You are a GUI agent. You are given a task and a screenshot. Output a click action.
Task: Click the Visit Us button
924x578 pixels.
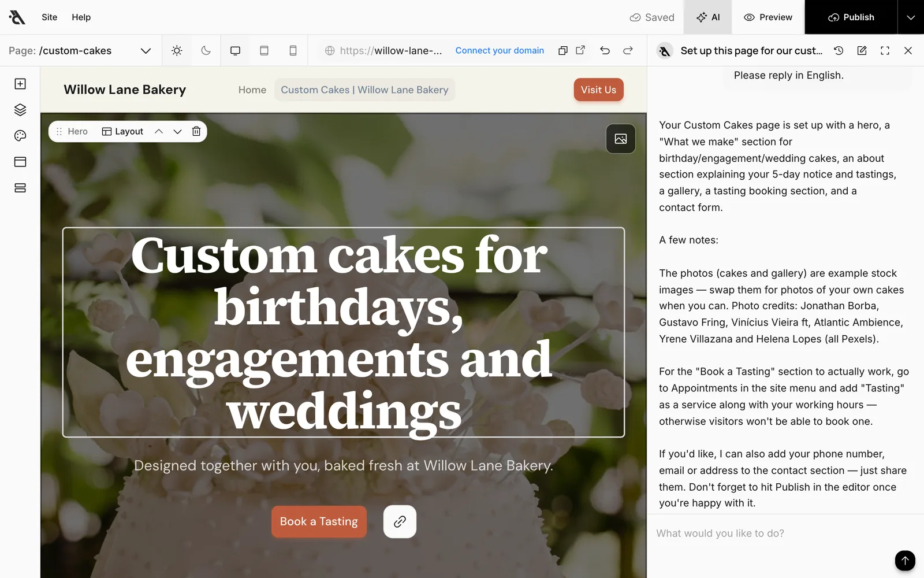pyautogui.click(x=598, y=90)
